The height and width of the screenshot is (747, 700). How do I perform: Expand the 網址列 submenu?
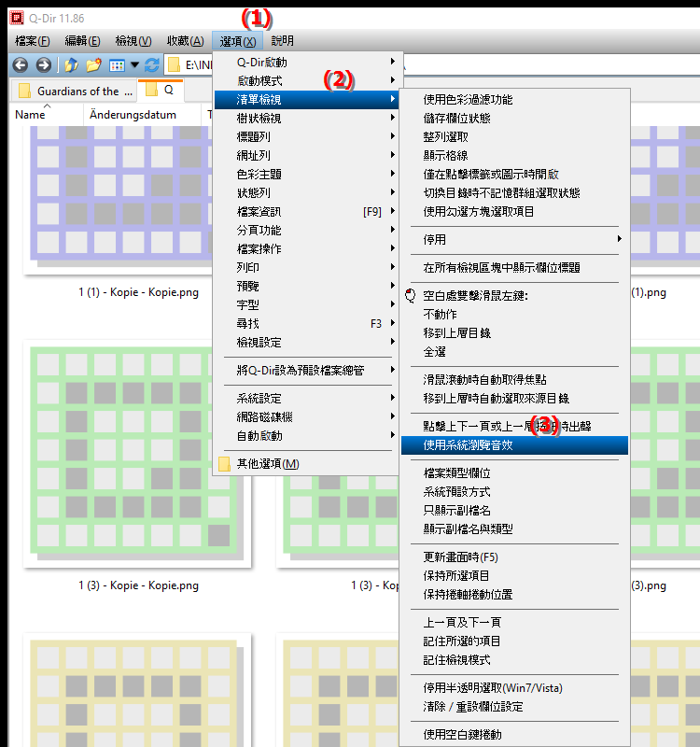306,155
